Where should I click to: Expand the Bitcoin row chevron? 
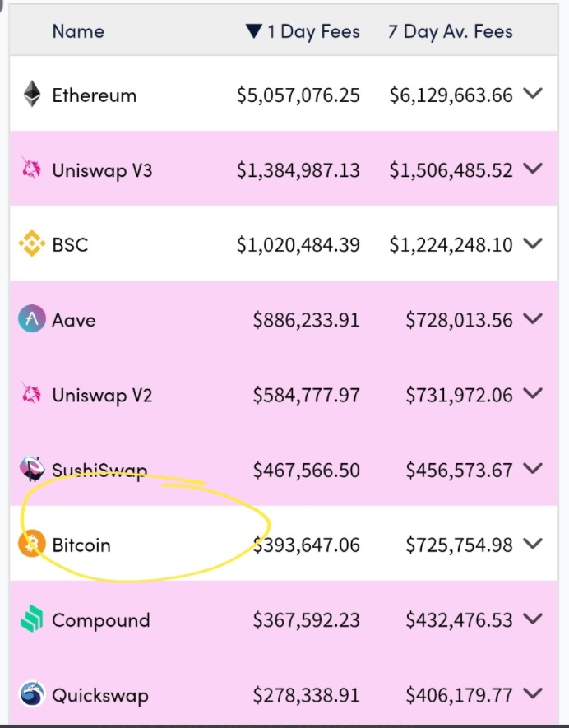coord(532,543)
